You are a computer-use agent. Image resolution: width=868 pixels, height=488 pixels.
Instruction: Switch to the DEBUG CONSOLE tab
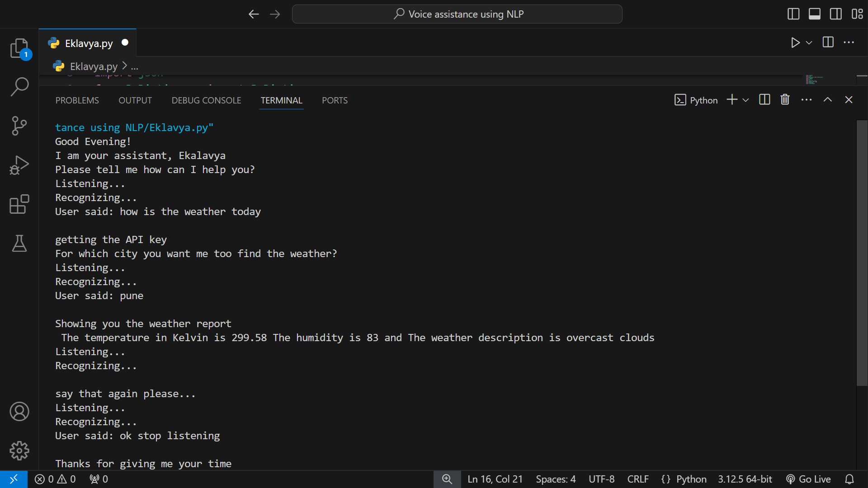click(206, 100)
